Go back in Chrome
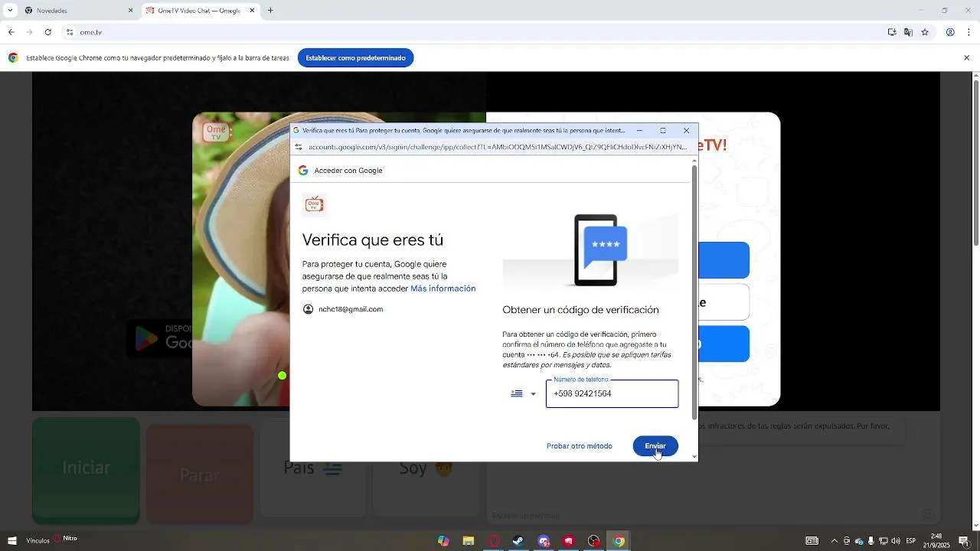 click(x=11, y=32)
